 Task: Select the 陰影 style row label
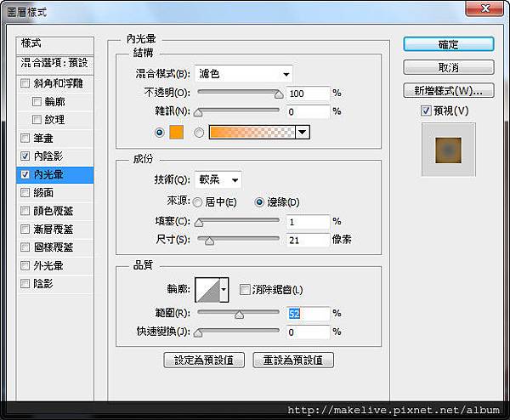[43, 284]
